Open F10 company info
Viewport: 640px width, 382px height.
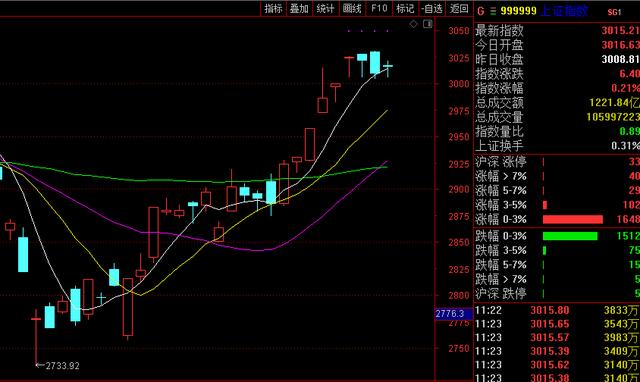pos(379,9)
